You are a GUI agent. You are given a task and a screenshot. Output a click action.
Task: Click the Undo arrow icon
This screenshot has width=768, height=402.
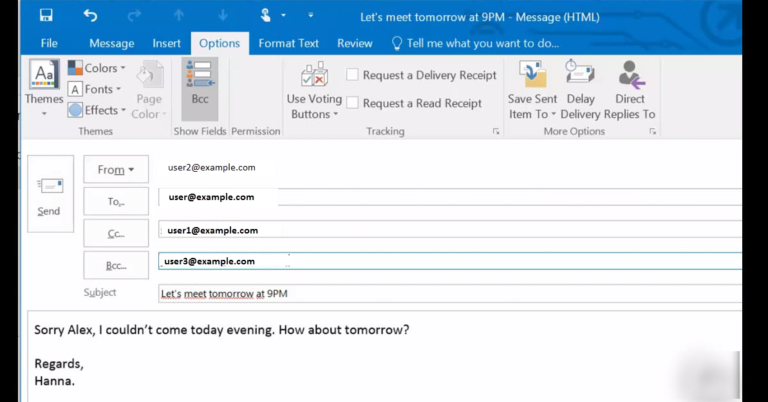pyautogui.click(x=90, y=16)
